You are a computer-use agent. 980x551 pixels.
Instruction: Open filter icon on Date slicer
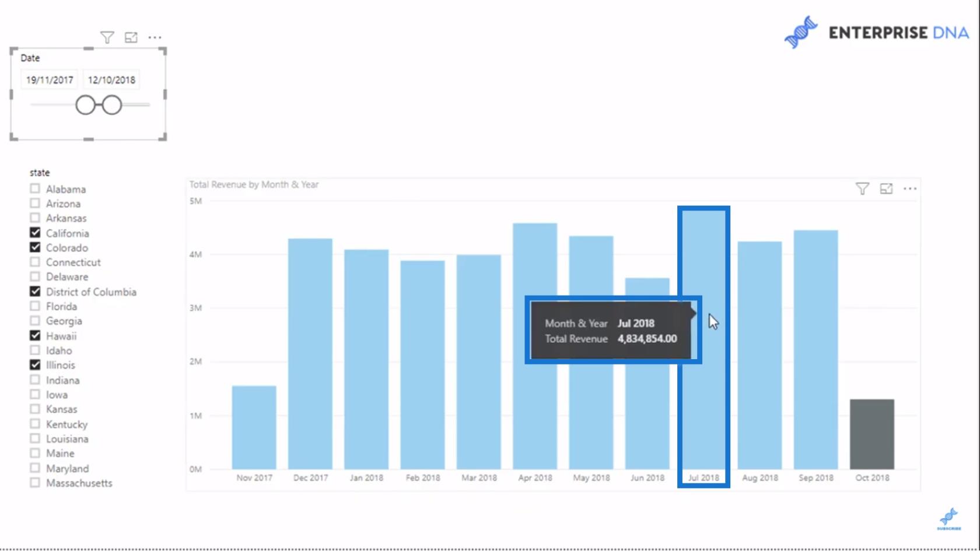point(107,38)
